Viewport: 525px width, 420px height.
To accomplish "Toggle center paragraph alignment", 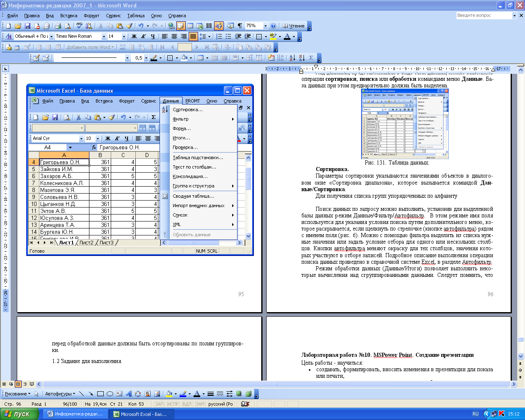I will [174, 37].
